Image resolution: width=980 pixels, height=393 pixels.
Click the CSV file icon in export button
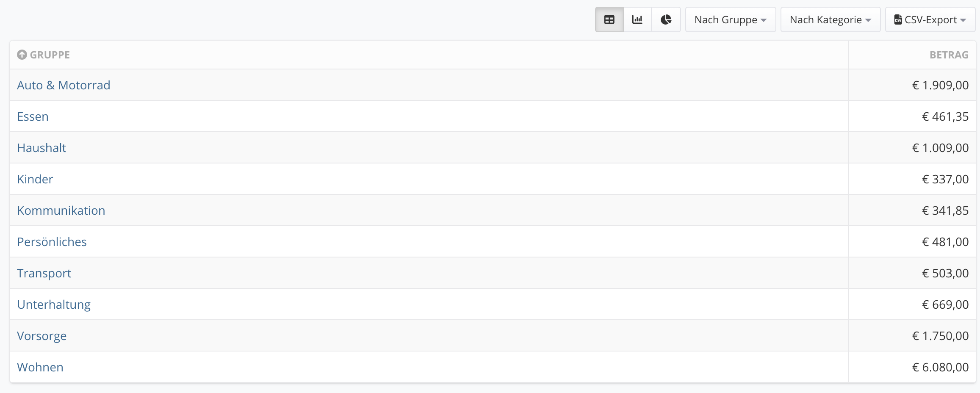click(x=898, y=19)
